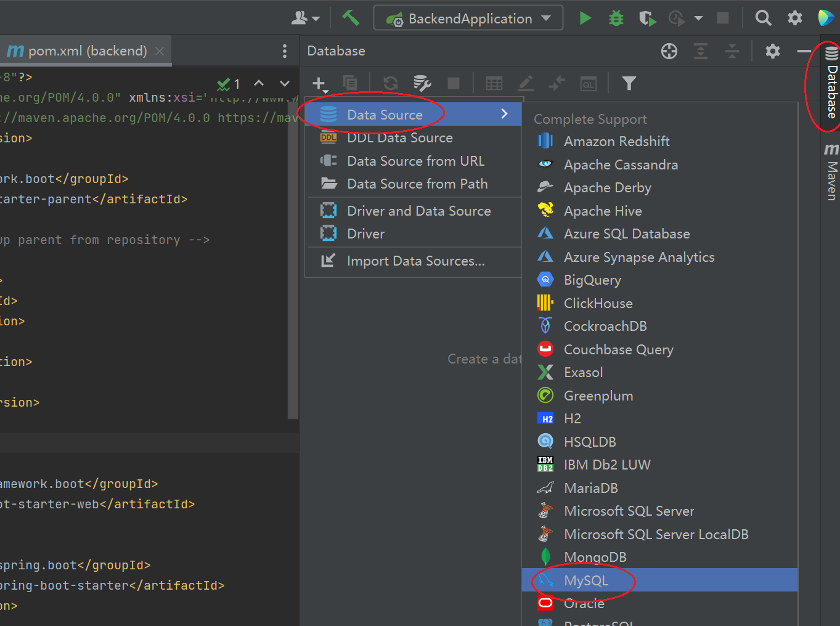Select Apache Derby data source
The height and width of the screenshot is (626, 840).
tap(659, 187)
